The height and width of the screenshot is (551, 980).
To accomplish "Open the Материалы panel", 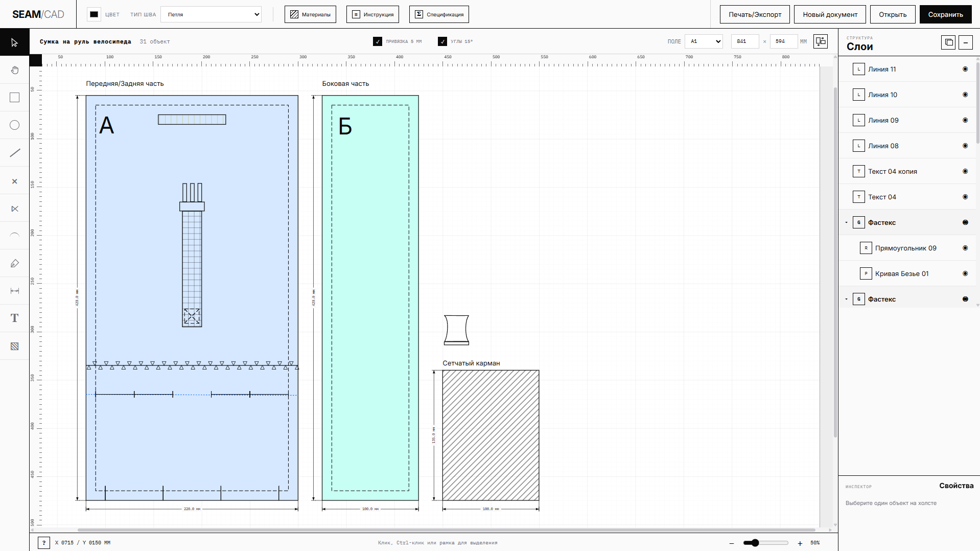I will tap(310, 14).
